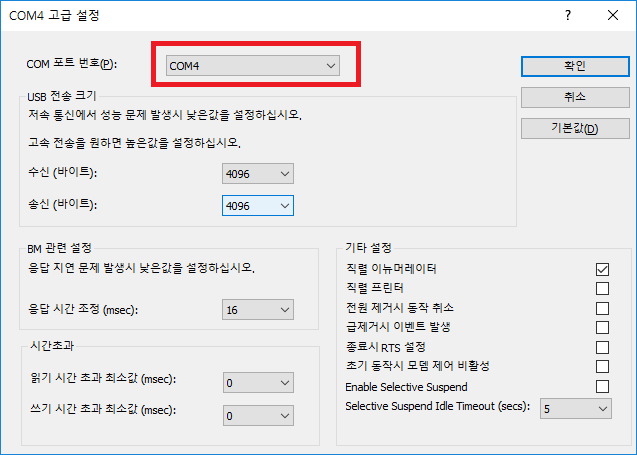Viewport: 637px width, 455px height.
Task: Open the 응답 시간 조정 dropdown
Action: [258, 310]
